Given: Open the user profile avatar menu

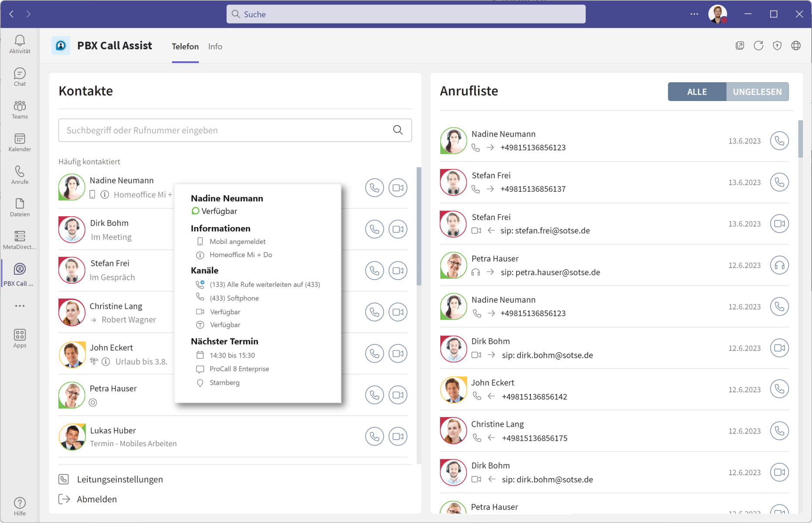Looking at the screenshot, I should pyautogui.click(x=717, y=14).
